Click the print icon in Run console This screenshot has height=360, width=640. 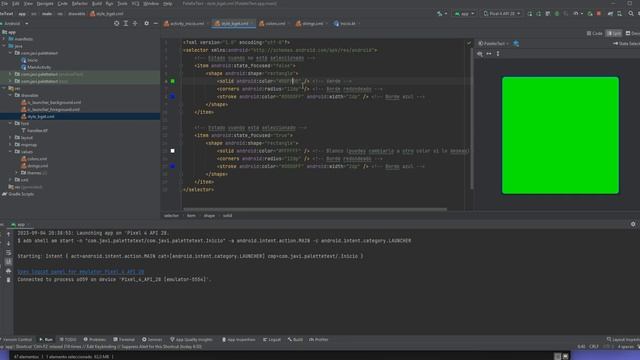click(9, 271)
